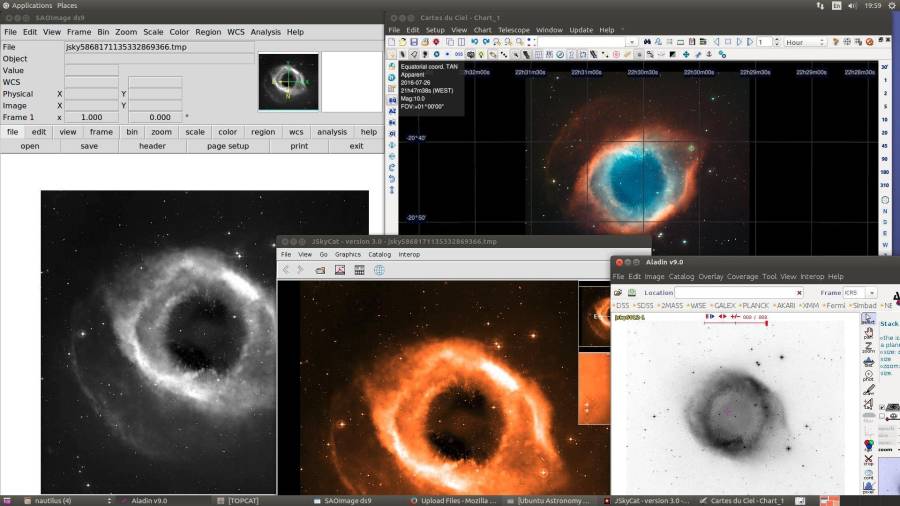
Task: Click opacity slider in Aladin stack
Action: coord(893,419)
